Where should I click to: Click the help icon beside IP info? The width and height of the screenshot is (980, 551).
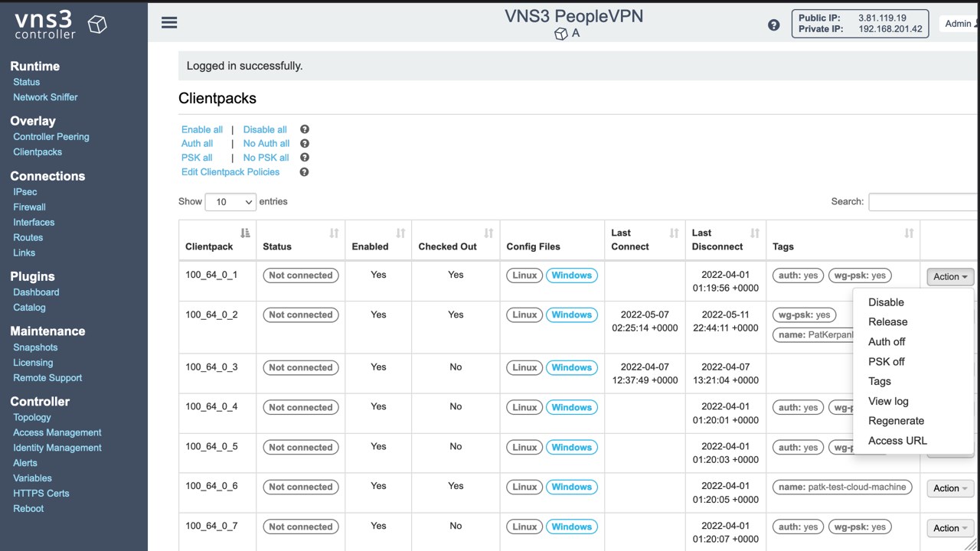point(773,24)
